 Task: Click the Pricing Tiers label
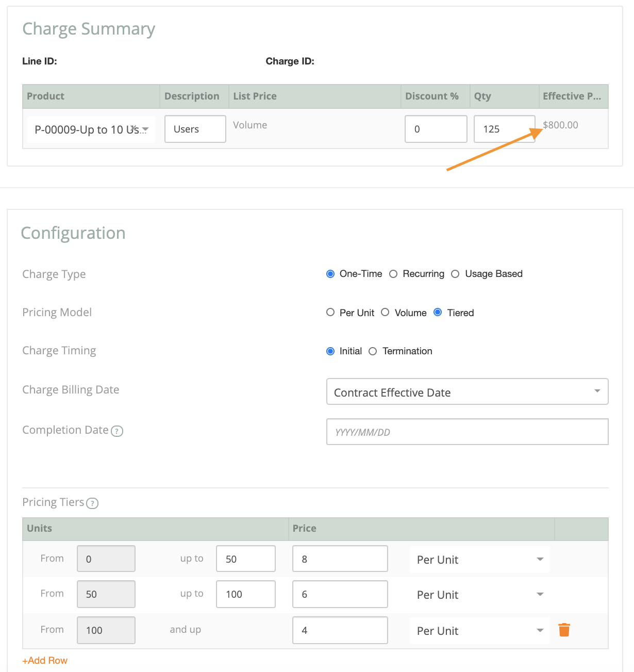point(53,502)
